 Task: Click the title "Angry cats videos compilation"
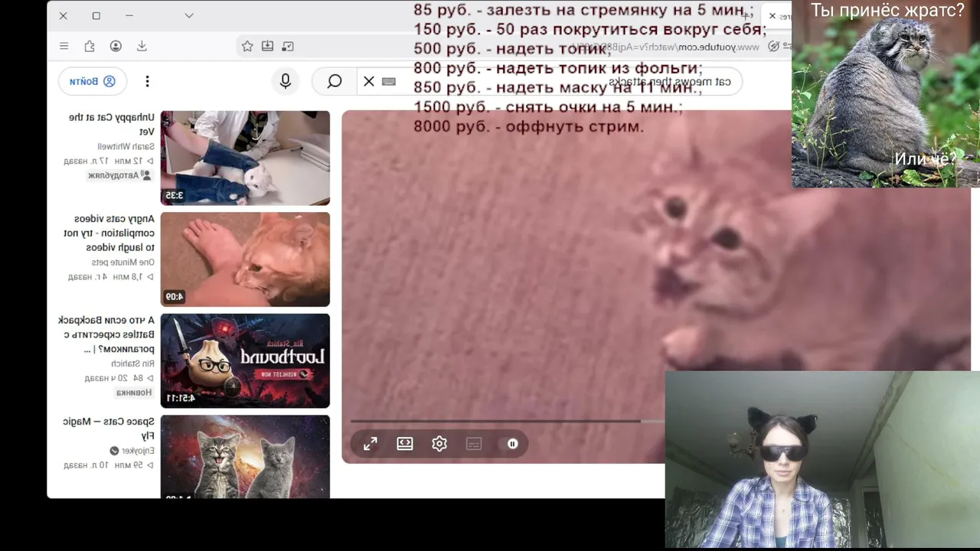109,233
